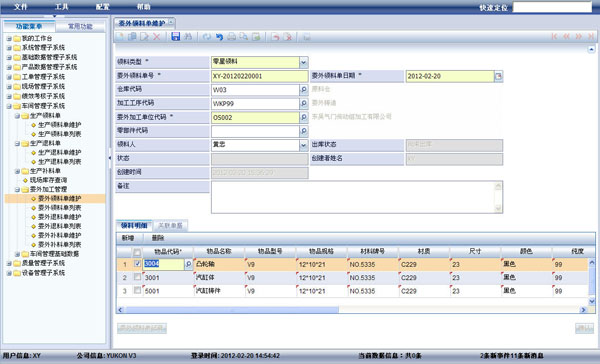600x364 pixels.
Task: Click the Edit document pencil icon
Action: tap(145, 37)
